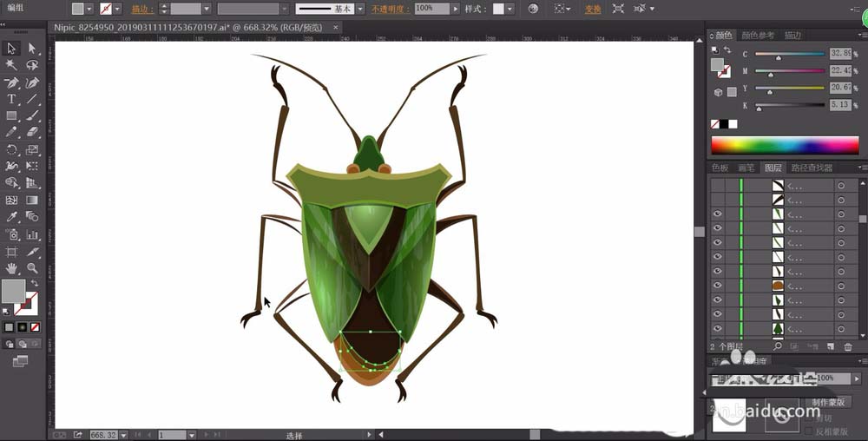Image resolution: width=868 pixels, height=441 pixels.
Task: Select the Magic Wand tool
Action: coord(12,65)
